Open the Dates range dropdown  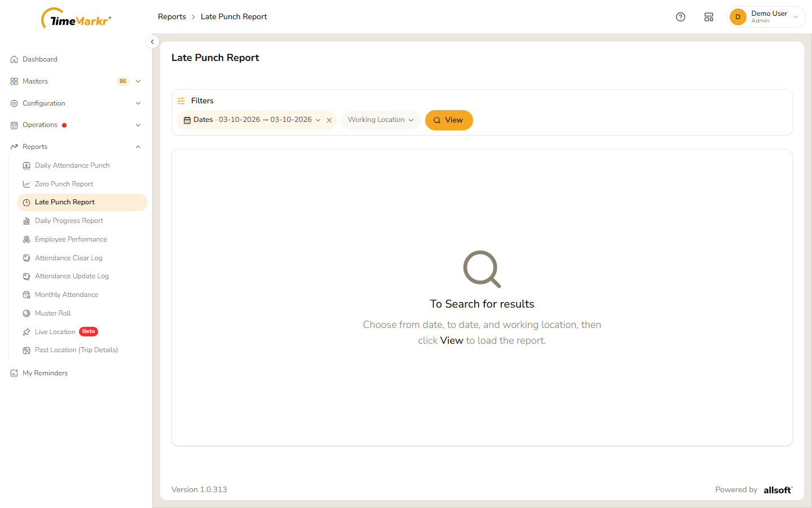[x=257, y=120]
